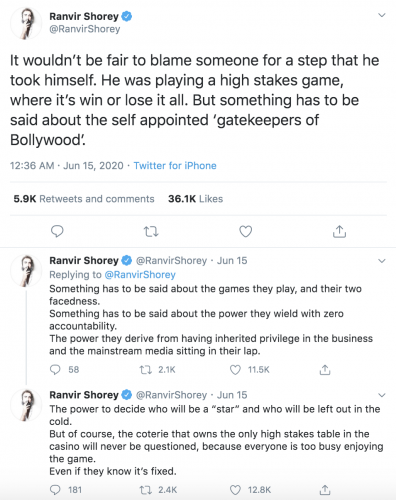396x500 pixels.
Task: Retweet the main tweet
Action: coord(151,231)
